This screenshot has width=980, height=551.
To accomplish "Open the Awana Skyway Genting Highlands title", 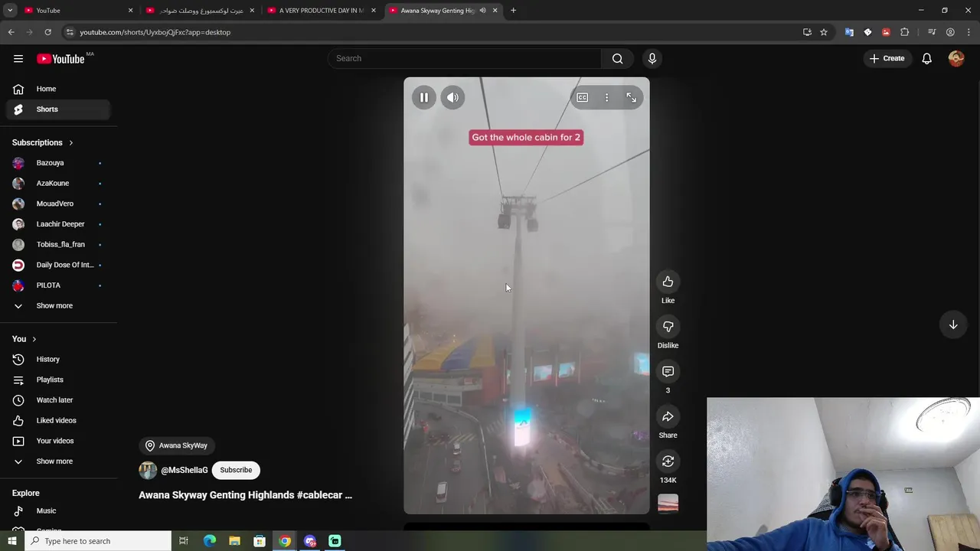I will (245, 495).
